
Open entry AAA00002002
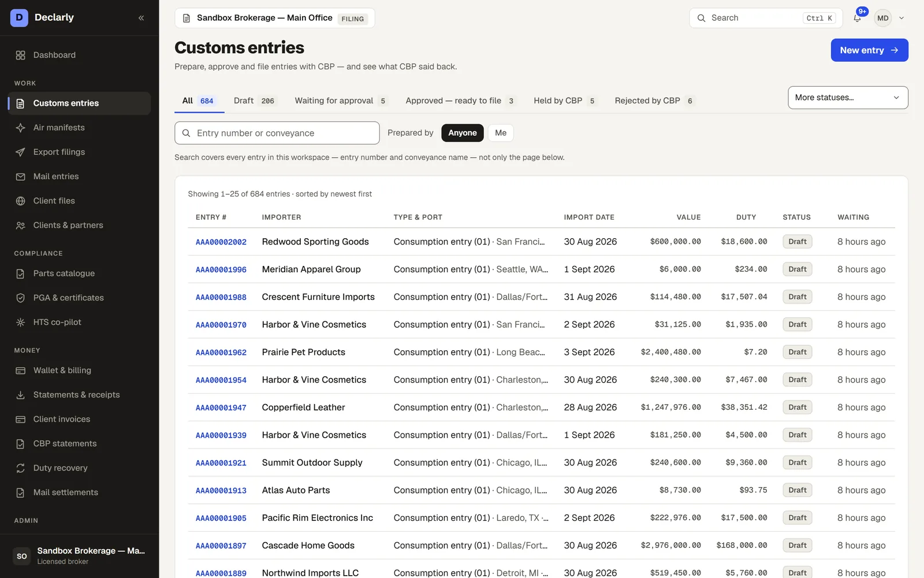coord(221,242)
